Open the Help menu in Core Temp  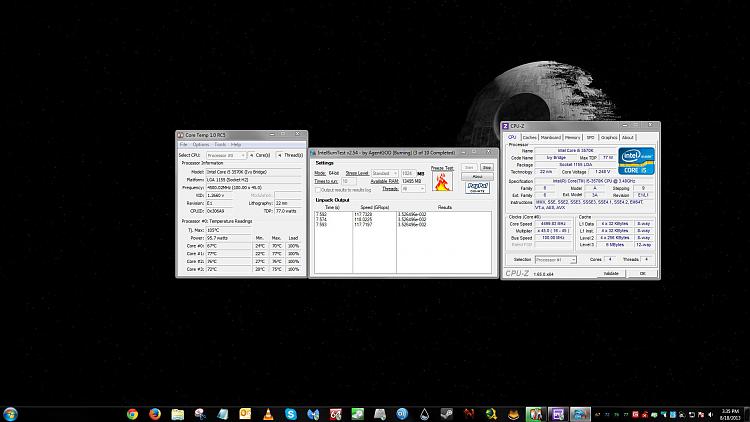pos(236,144)
